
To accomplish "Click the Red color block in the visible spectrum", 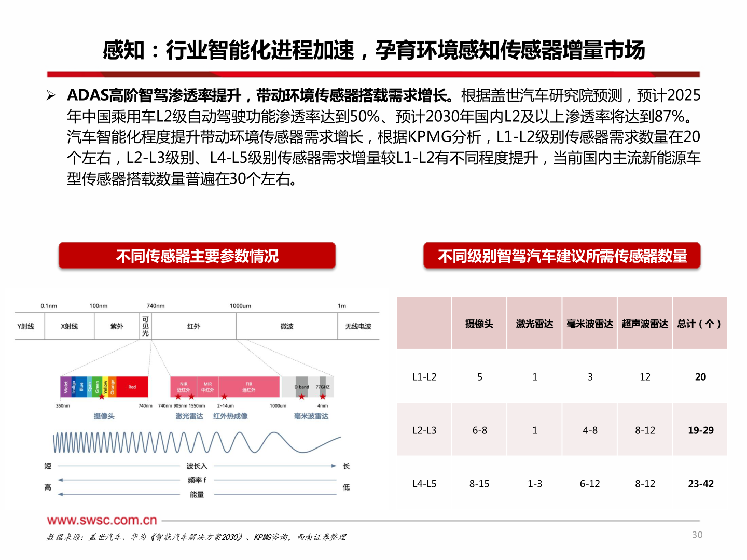I will click(x=133, y=387).
